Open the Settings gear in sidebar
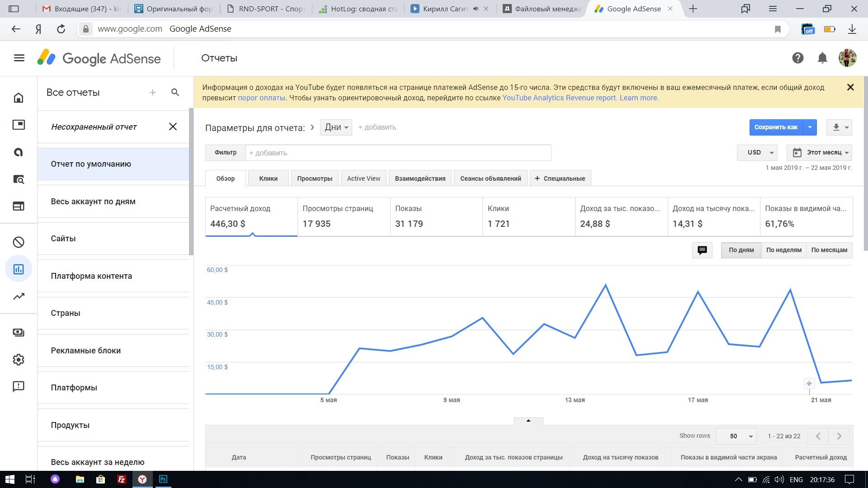Viewport: 868px width, 488px height. tap(19, 360)
